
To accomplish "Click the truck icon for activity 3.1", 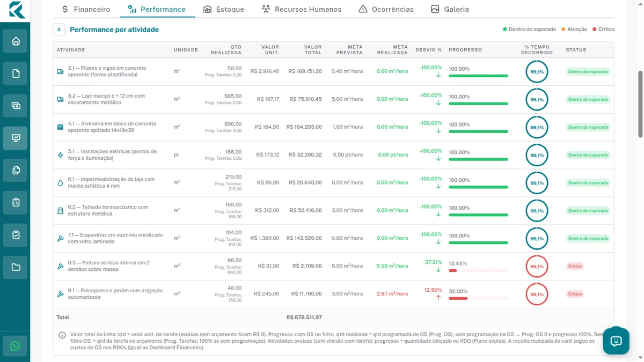I will point(60,71).
